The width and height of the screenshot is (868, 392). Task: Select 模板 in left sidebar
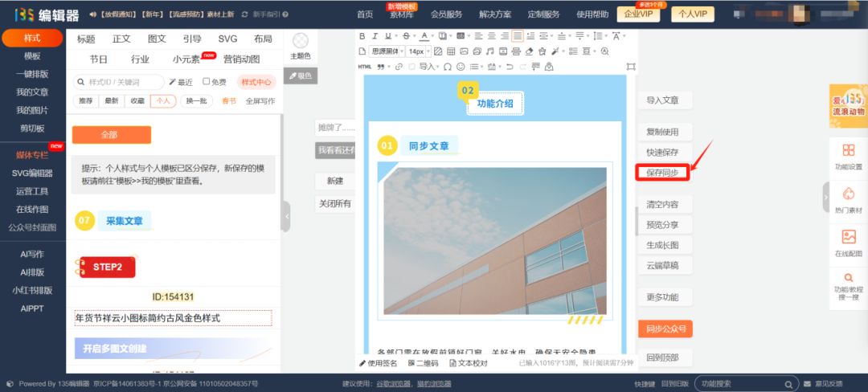[x=32, y=56]
